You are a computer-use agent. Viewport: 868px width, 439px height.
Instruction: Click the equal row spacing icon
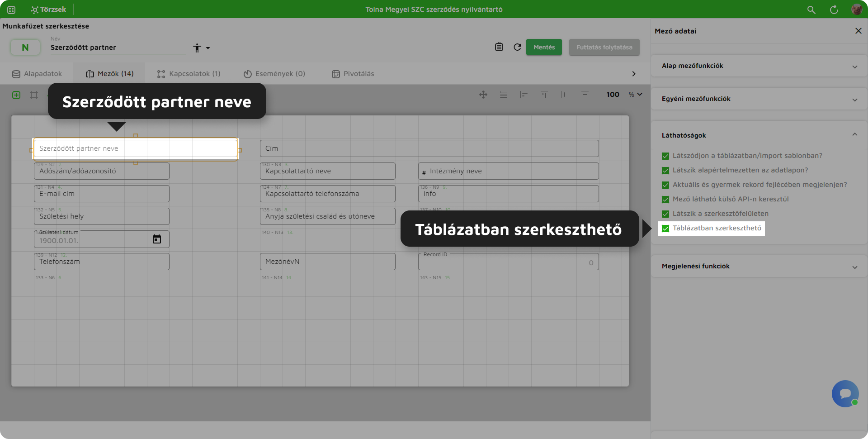pyautogui.click(x=585, y=95)
